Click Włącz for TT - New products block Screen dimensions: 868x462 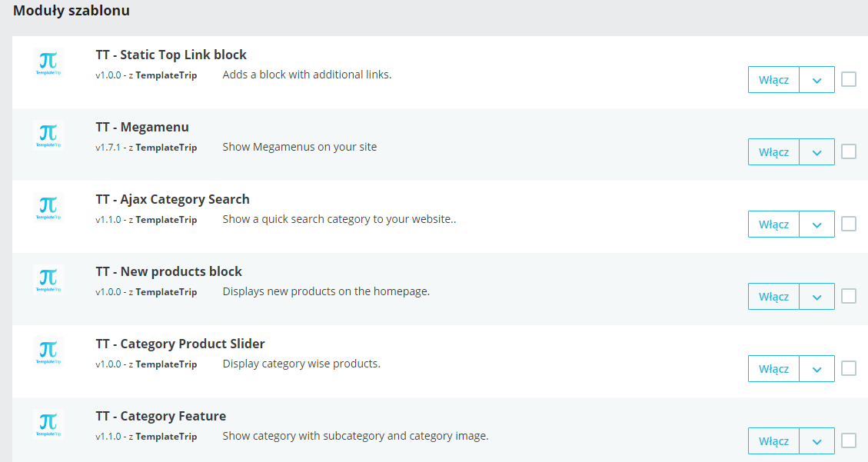[x=773, y=297]
